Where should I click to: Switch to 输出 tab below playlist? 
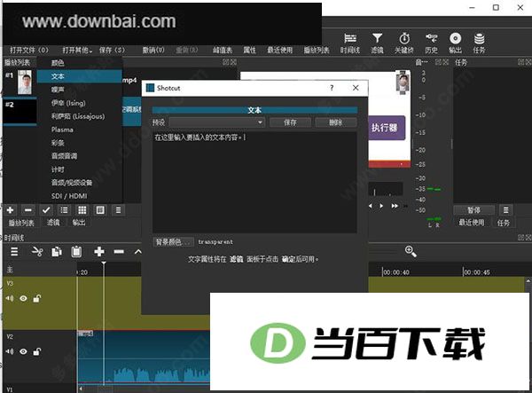79,223
